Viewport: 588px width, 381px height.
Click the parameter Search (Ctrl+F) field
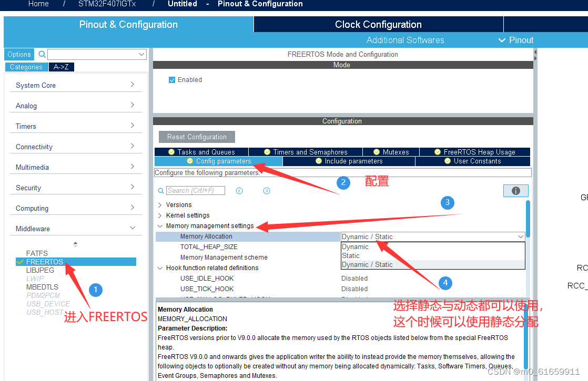[x=195, y=191]
